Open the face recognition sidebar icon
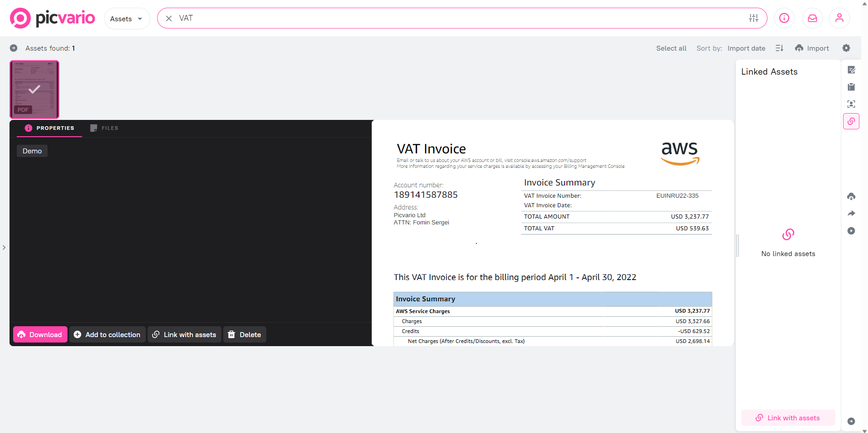The image size is (868, 433). 851,104
